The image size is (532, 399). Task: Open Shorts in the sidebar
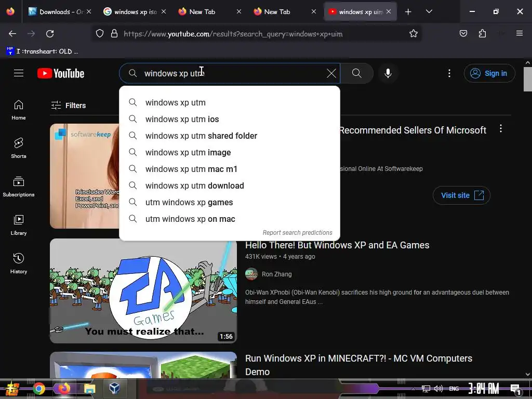pos(19,148)
